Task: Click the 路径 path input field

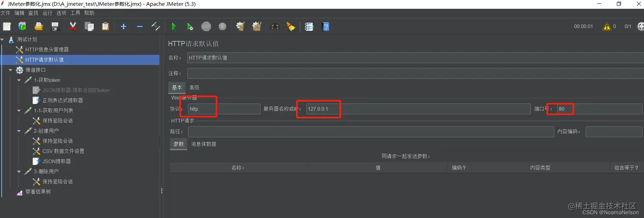Action: (x=371, y=132)
